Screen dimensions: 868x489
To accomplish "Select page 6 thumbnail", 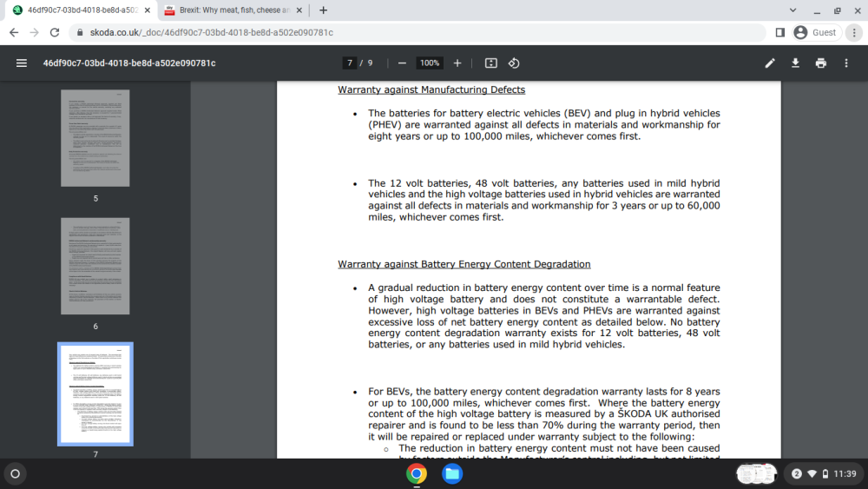I will [95, 266].
